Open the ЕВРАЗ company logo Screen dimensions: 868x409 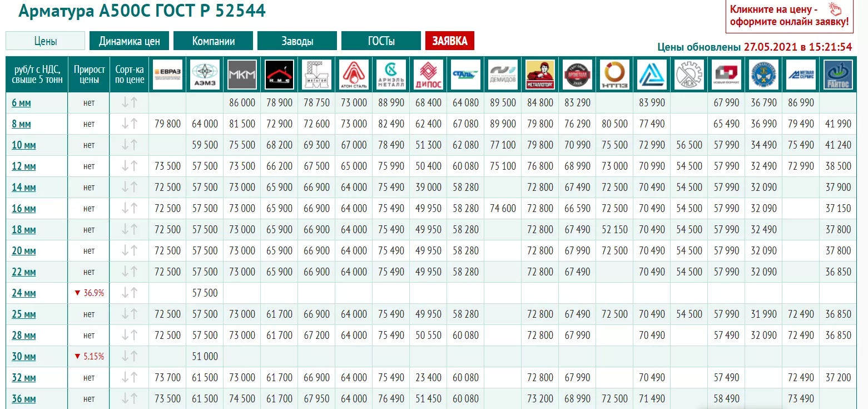tap(167, 74)
